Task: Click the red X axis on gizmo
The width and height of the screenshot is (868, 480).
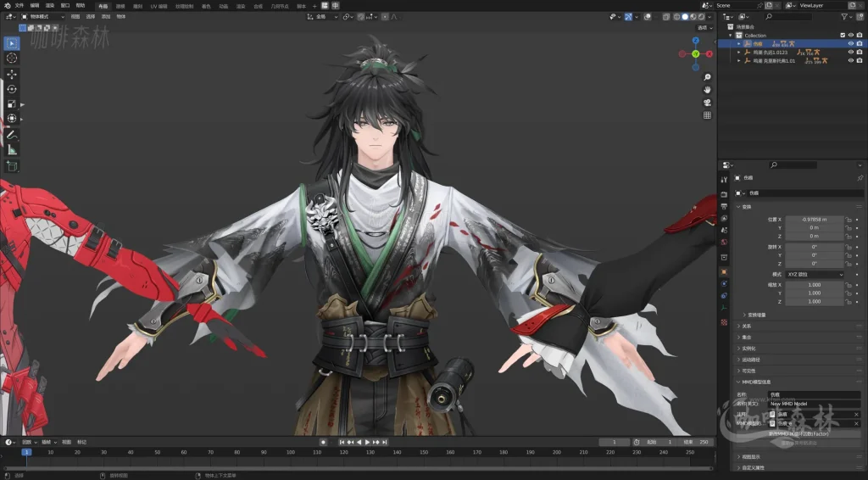Action: tap(709, 53)
